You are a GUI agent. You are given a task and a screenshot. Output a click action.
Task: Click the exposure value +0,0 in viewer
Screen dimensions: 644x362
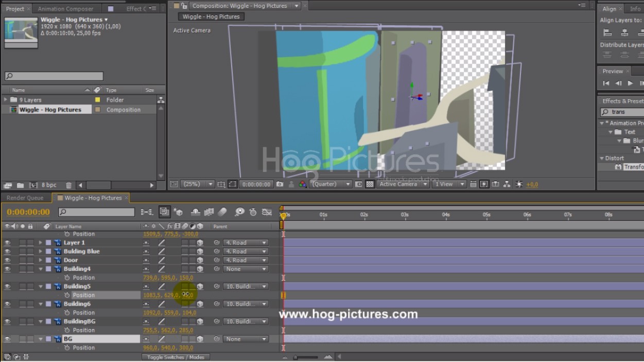click(x=532, y=184)
